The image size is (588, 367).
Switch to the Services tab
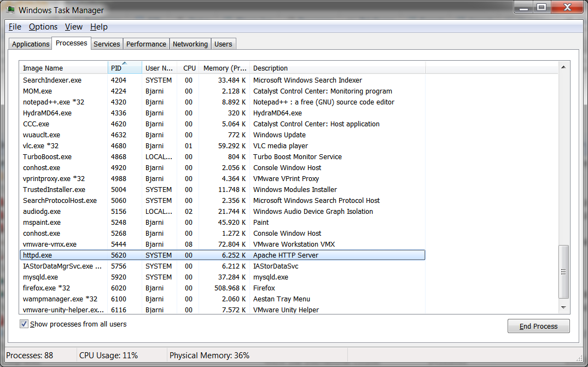[107, 44]
